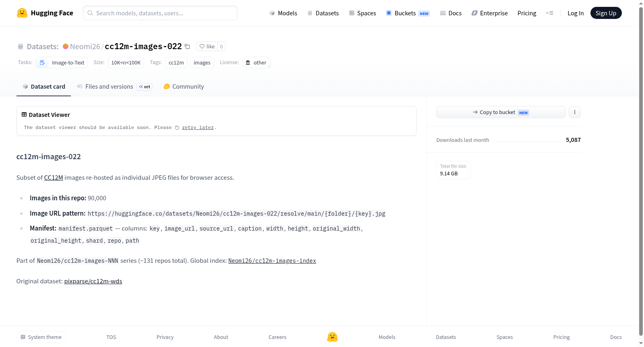Click the Neomi26 avatar icon

pos(66,46)
